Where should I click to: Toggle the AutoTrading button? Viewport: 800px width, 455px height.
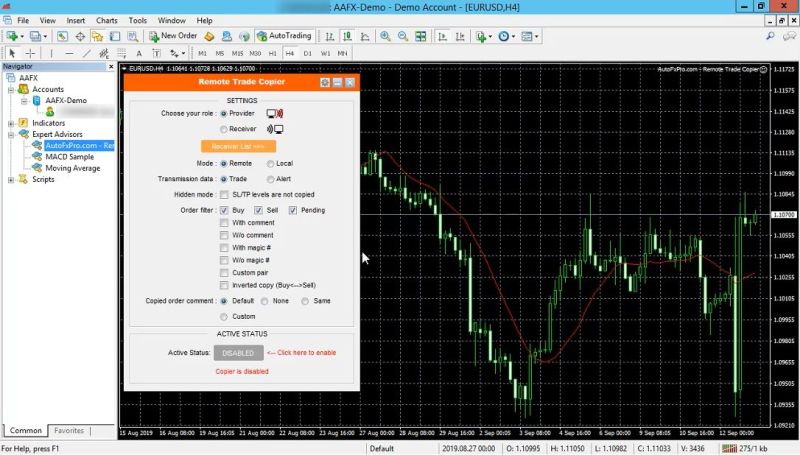(284, 36)
